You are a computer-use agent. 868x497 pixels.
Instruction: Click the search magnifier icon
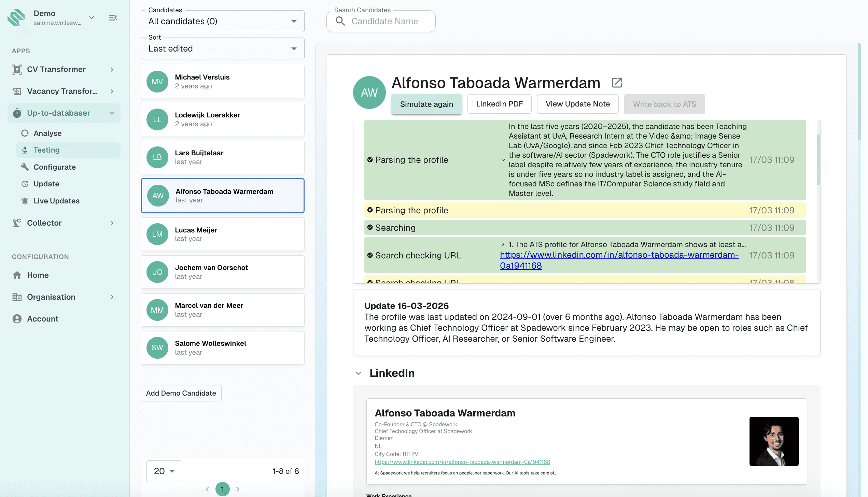[340, 21]
